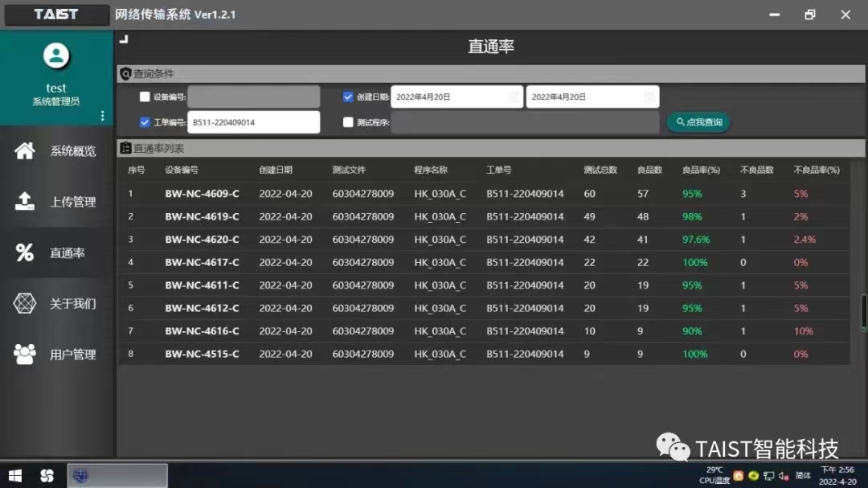Image resolution: width=868 pixels, height=488 pixels.
Task: Click the 97.6% yield value
Action: tap(696, 240)
